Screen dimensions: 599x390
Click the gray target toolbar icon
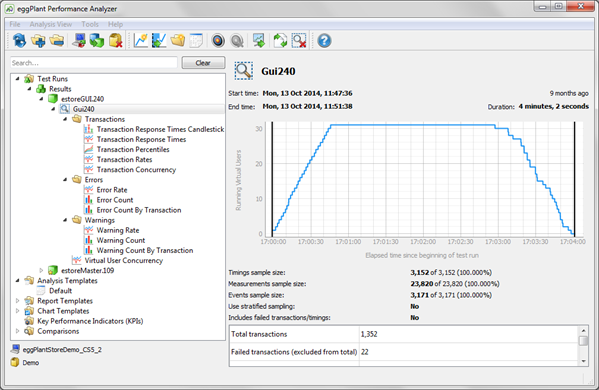237,40
